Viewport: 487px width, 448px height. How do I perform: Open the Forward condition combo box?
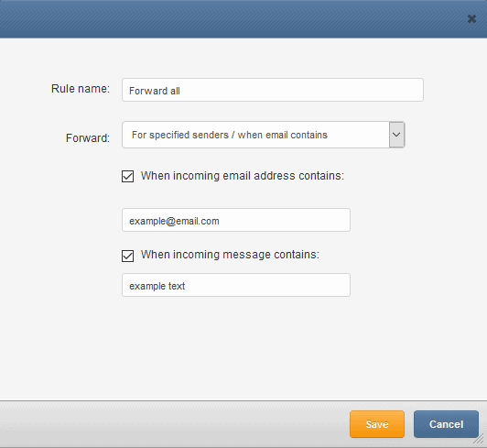[x=264, y=135]
